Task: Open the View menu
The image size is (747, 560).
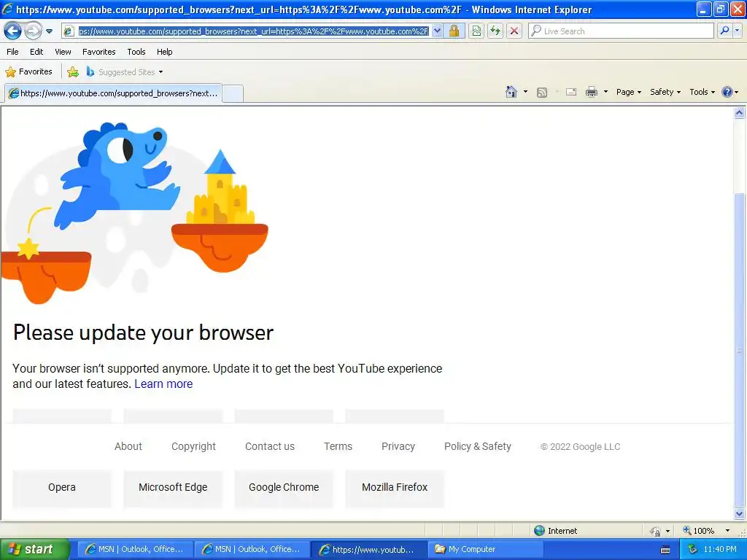Action: [x=63, y=52]
